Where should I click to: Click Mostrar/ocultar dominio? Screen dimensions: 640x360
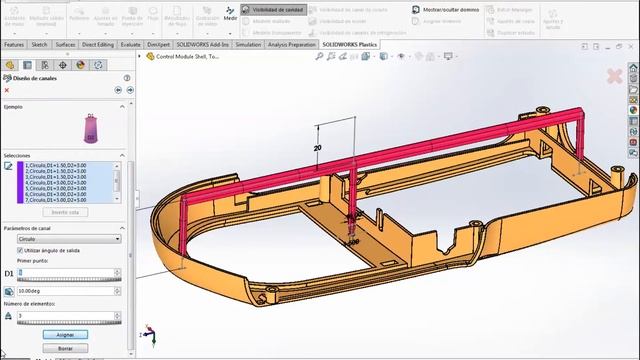click(x=446, y=9)
